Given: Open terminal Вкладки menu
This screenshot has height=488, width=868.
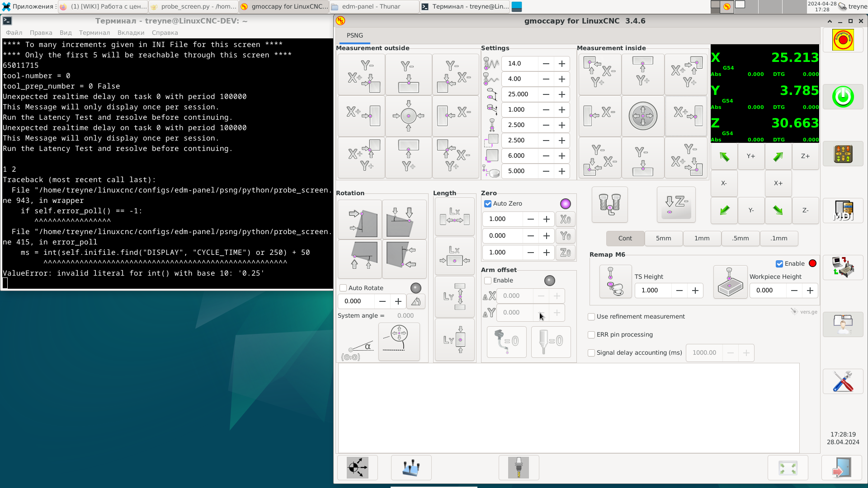Looking at the screenshot, I should tap(131, 33).
